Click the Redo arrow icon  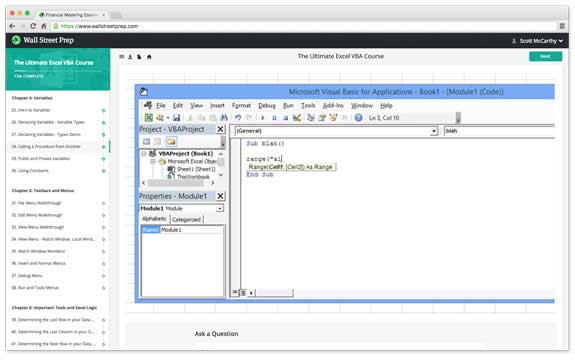click(249, 118)
